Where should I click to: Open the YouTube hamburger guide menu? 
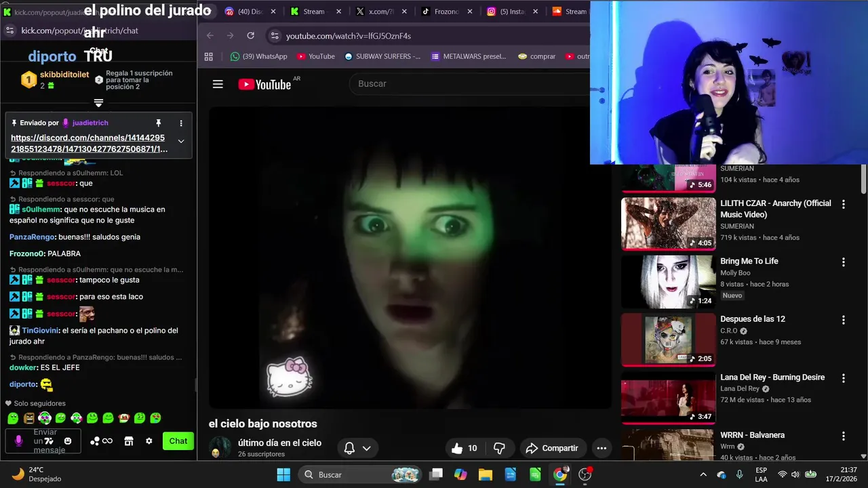click(x=218, y=84)
